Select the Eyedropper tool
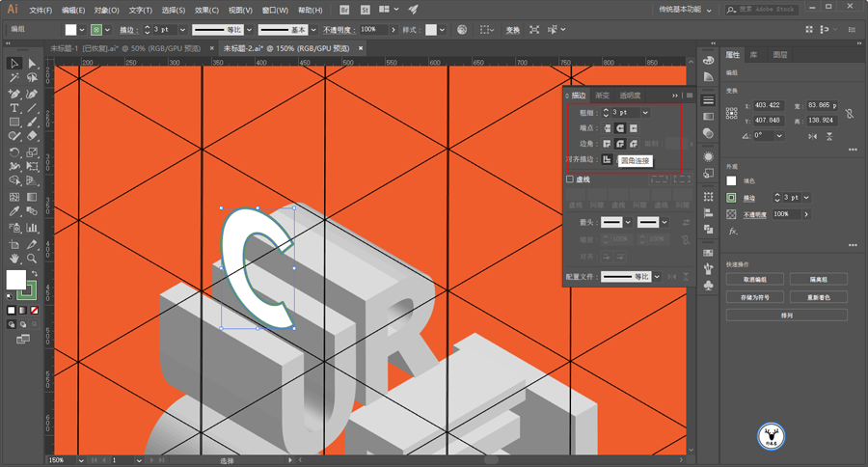 click(x=14, y=211)
